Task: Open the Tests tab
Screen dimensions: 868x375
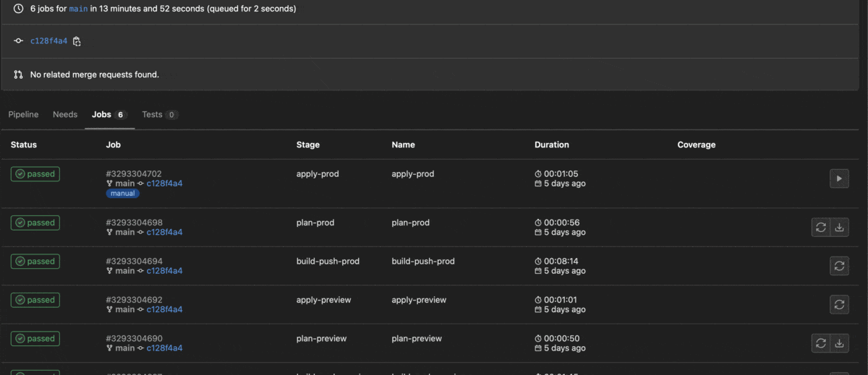Action: pyautogui.click(x=160, y=114)
